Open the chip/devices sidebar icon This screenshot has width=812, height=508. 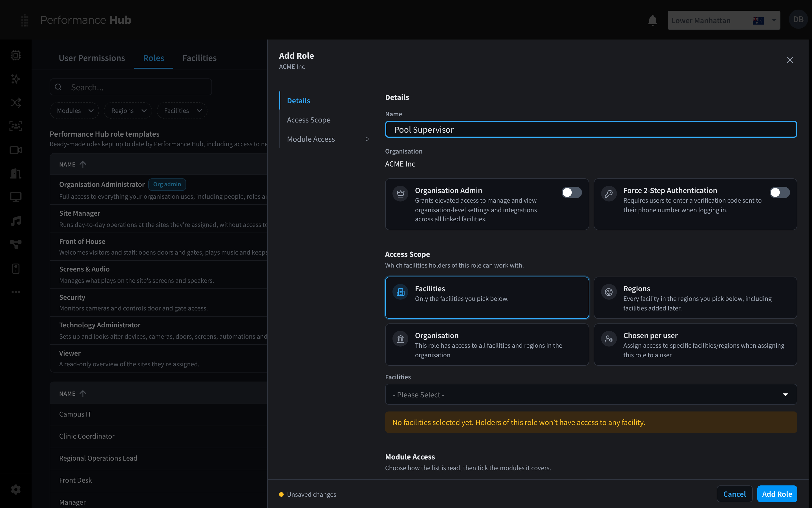coord(16,55)
